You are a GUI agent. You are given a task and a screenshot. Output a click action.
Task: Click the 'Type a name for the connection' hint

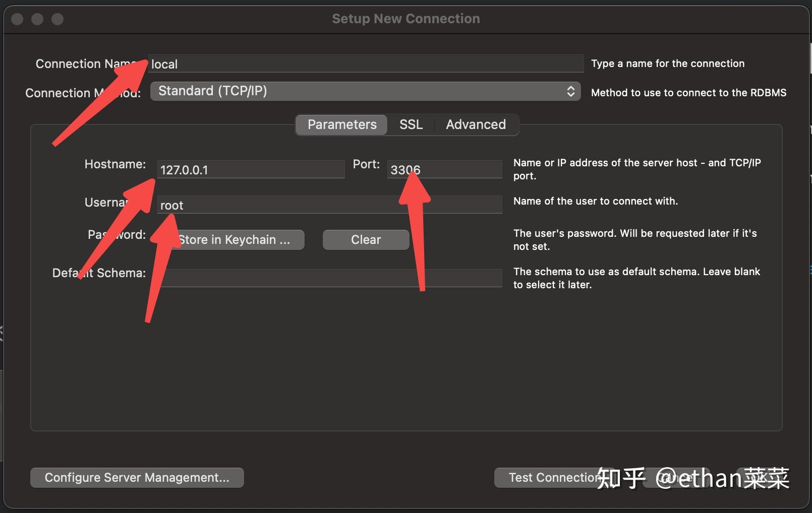[x=668, y=63]
